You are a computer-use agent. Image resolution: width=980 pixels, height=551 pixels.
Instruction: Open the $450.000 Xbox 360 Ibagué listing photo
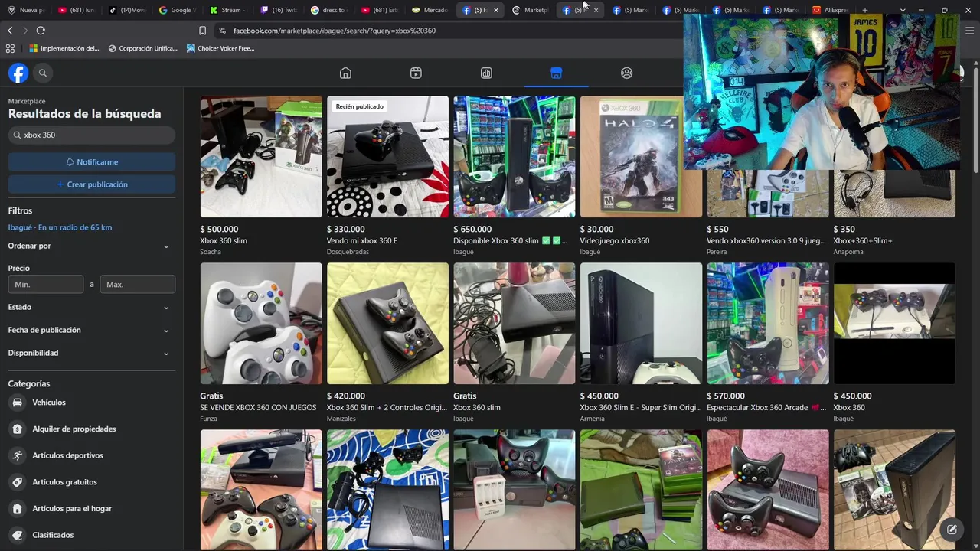pos(894,323)
